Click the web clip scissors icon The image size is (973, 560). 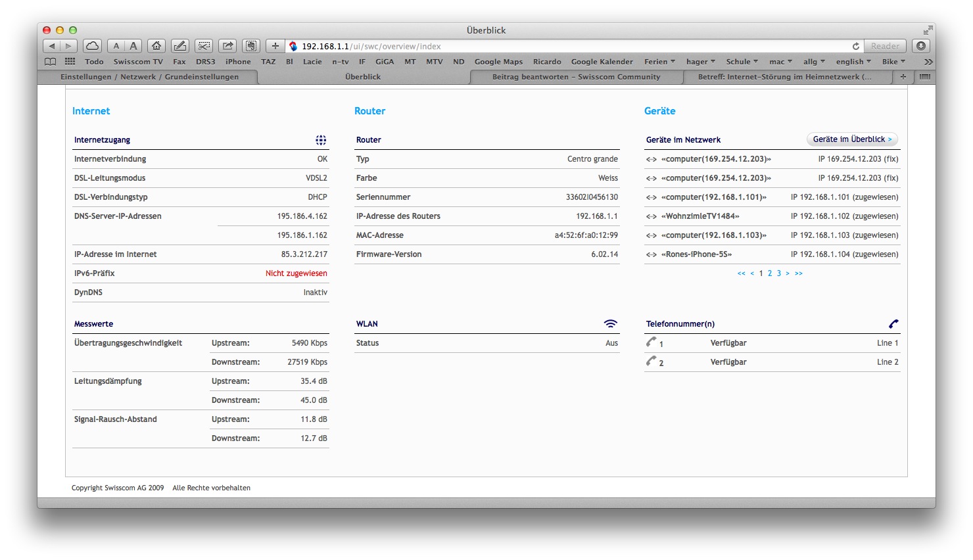204,46
